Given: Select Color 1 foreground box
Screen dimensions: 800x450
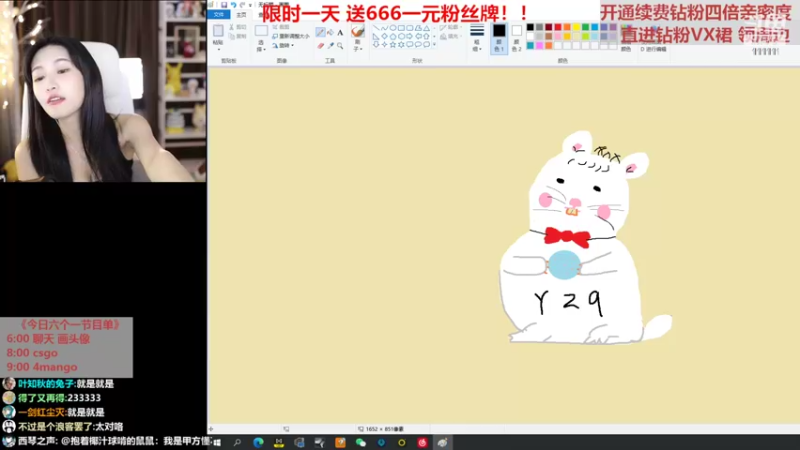Looking at the screenshot, I should 499,38.
